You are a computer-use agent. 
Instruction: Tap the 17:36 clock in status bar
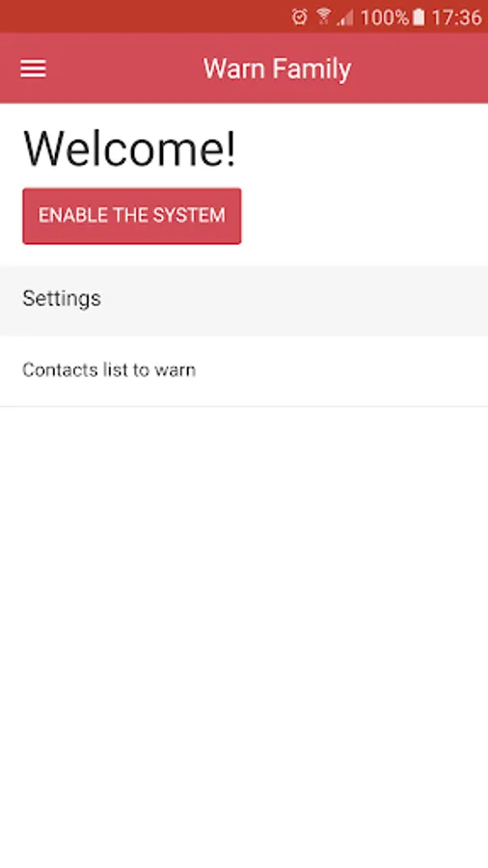[x=456, y=17]
